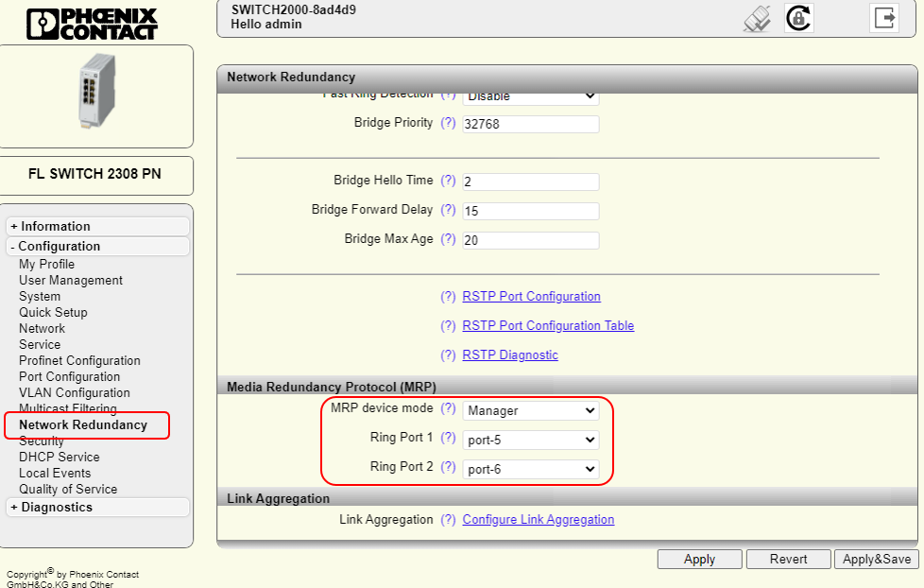The height and width of the screenshot is (588, 924).
Task: Open help for Link Aggregation
Action: point(448,519)
